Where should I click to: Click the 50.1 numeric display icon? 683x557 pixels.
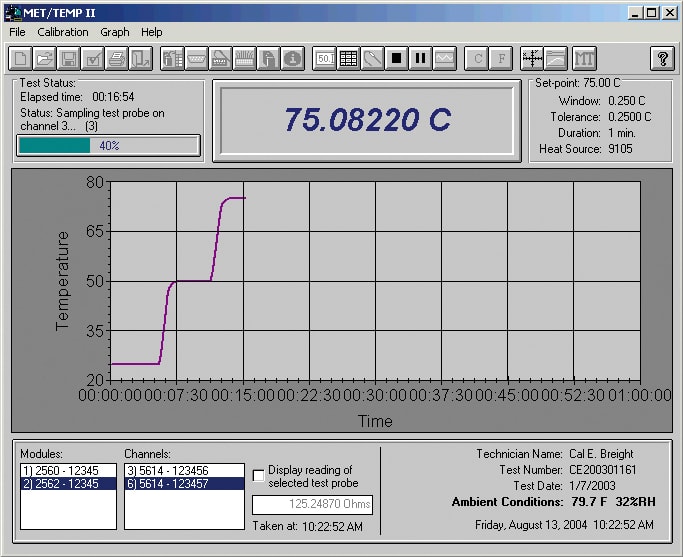[325, 58]
